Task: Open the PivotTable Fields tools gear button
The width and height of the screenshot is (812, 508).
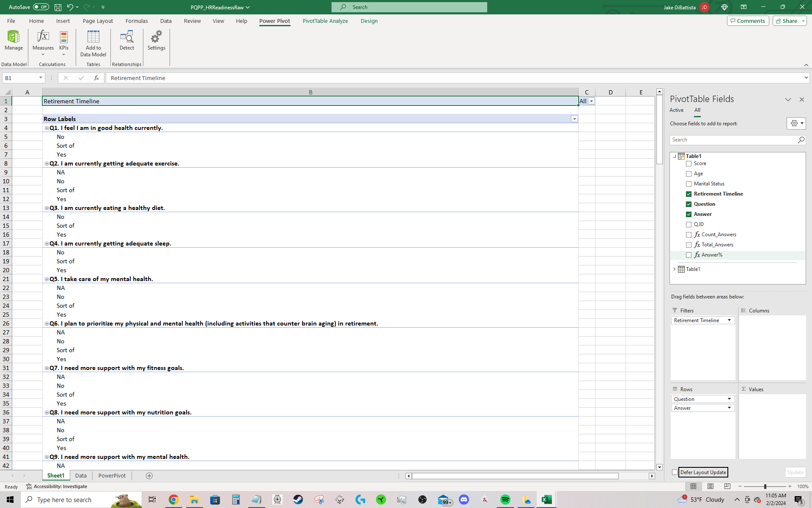Action: (x=796, y=123)
